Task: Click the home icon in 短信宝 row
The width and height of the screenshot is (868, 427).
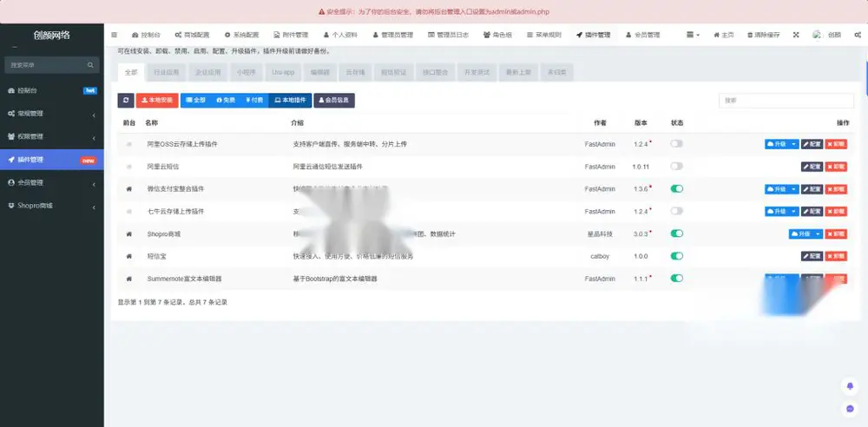Action: pyautogui.click(x=129, y=256)
